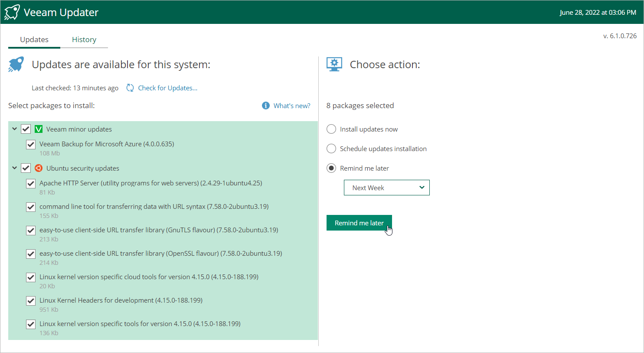Uncheck Linux kernel cloud tools package
Screen dimensions: 644x353
31,277
